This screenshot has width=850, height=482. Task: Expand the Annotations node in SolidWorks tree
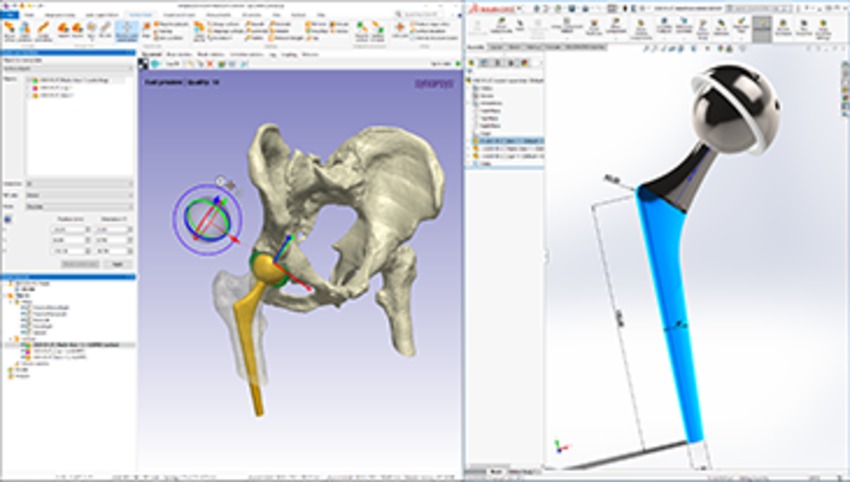(x=471, y=101)
